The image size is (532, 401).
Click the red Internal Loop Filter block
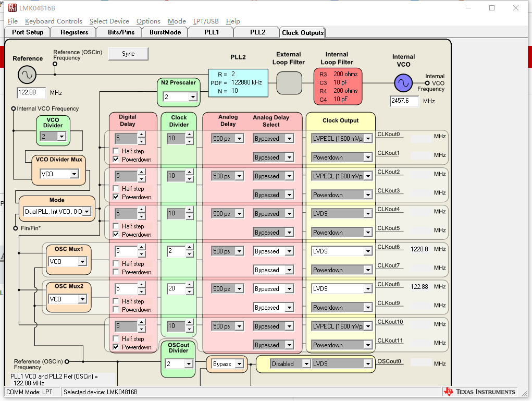(x=337, y=87)
